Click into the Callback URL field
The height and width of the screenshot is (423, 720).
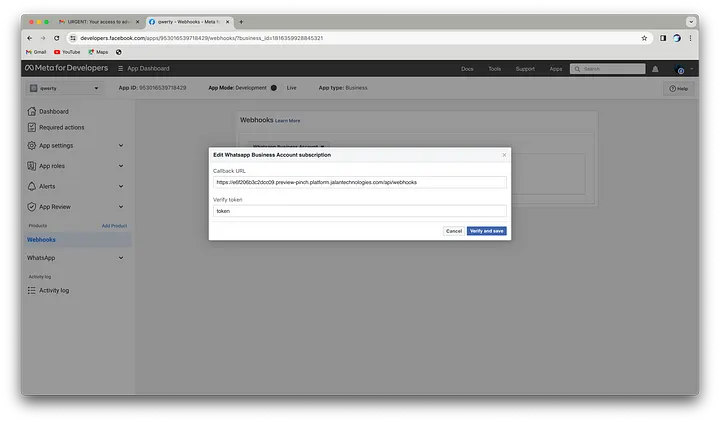(360, 182)
